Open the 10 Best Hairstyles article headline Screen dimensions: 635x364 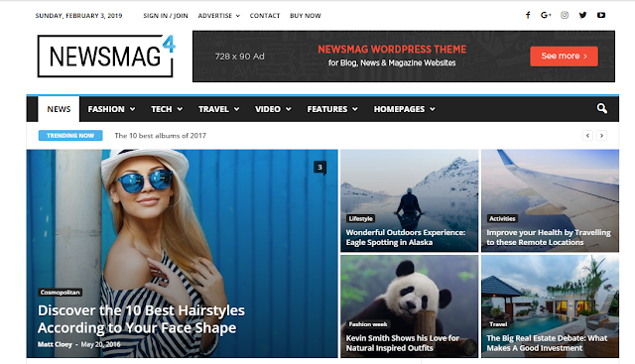(141, 319)
